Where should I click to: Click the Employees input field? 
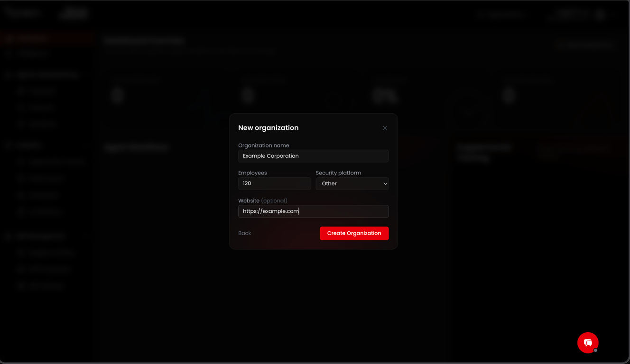click(275, 183)
